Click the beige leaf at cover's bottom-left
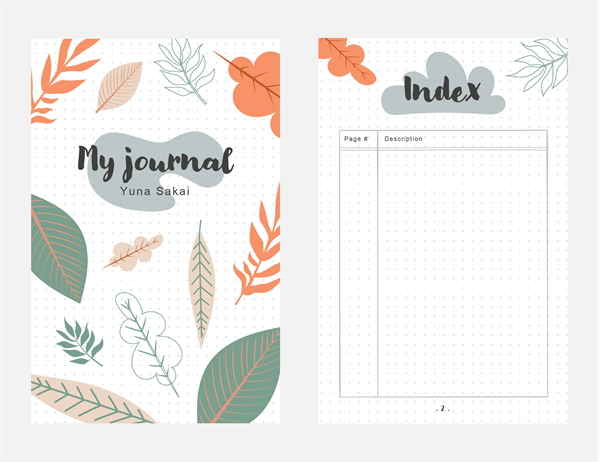Viewport: 600px width, 462px height. (88, 400)
